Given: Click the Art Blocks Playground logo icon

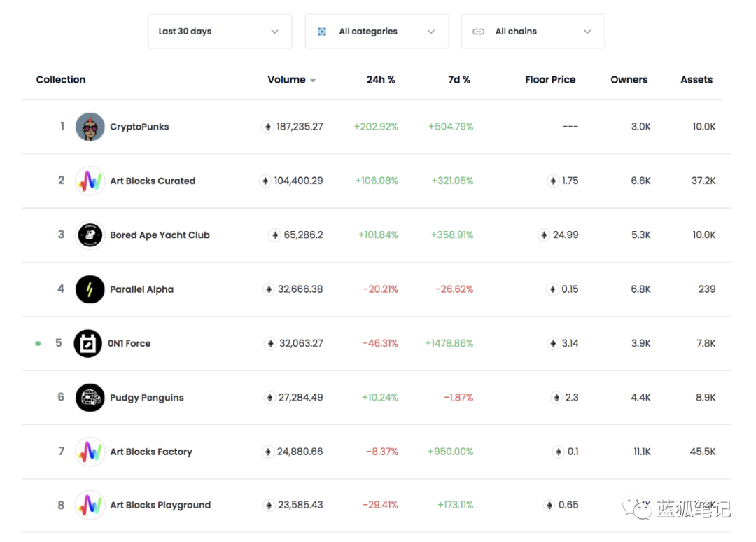Looking at the screenshot, I should [x=90, y=505].
